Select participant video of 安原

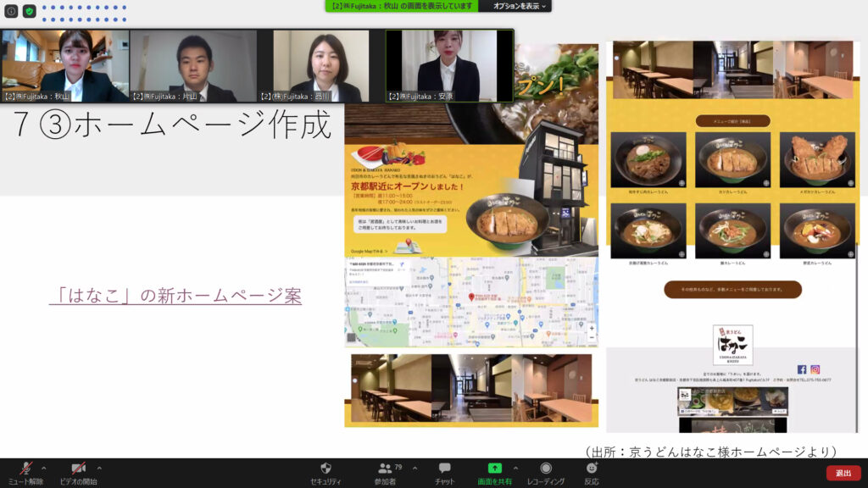click(449, 66)
